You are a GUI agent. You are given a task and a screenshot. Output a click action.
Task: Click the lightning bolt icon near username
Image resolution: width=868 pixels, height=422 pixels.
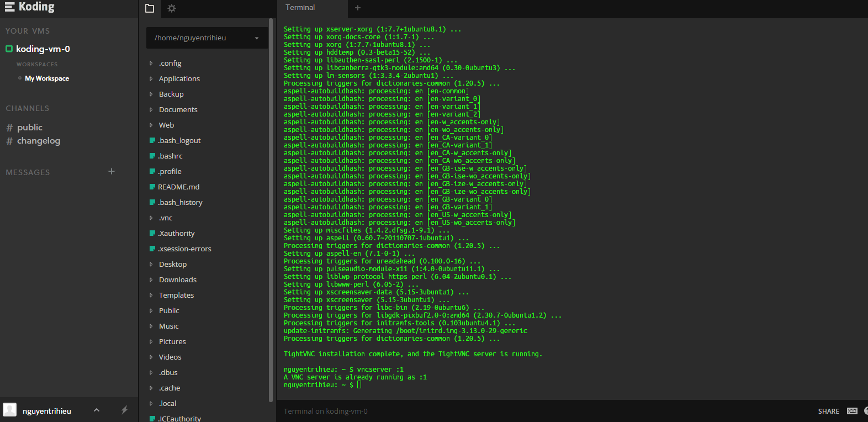coord(124,410)
